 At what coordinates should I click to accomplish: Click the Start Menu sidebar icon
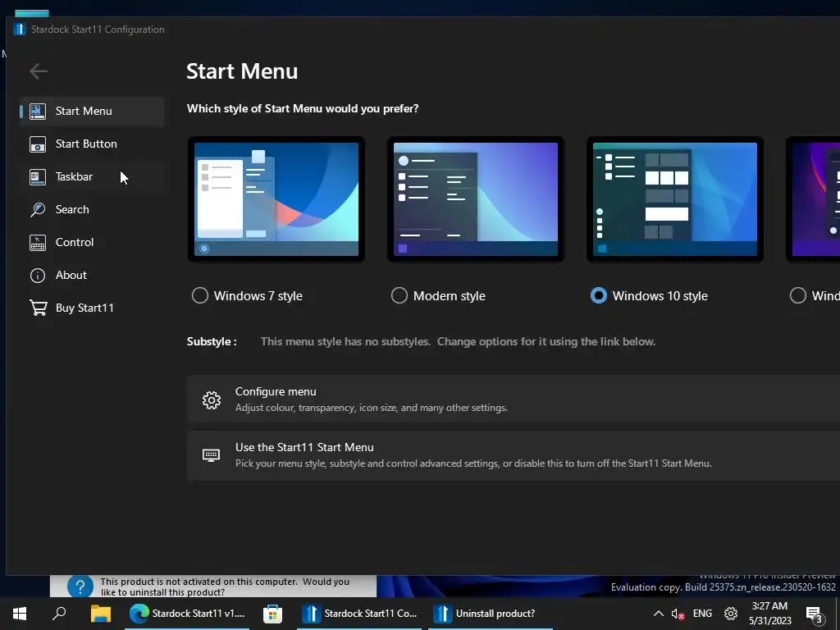tap(38, 112)
